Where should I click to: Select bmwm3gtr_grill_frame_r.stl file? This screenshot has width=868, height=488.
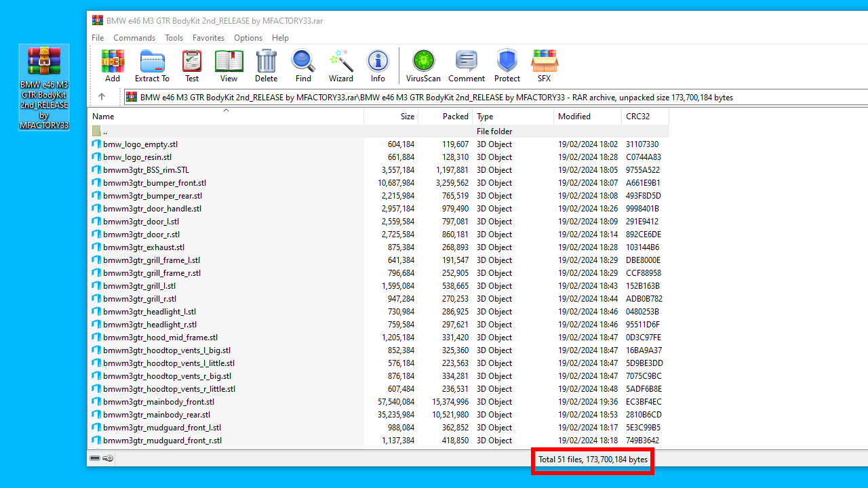pos(378,273)
